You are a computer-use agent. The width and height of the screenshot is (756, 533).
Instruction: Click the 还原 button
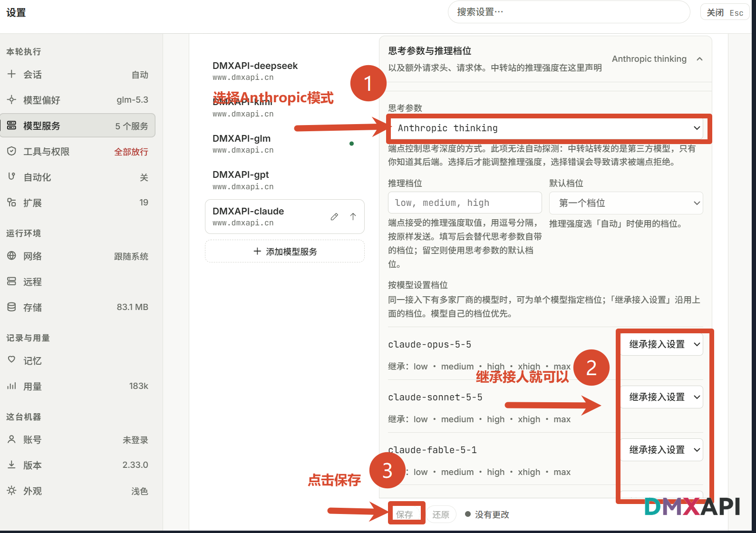pos(441,514)
